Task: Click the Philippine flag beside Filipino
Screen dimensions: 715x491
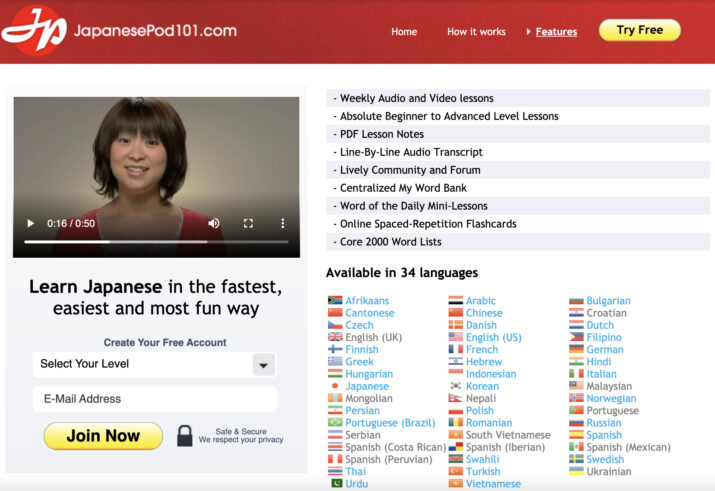Action: 576,337
